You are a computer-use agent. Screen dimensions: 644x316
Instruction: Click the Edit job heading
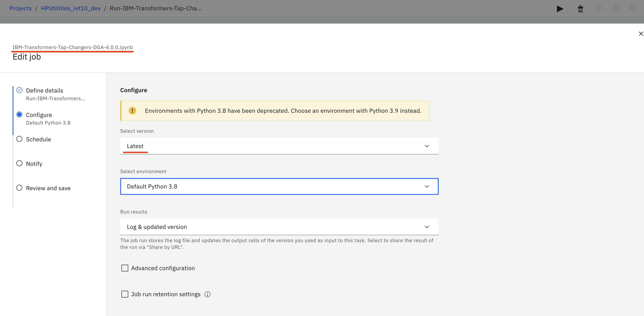point(27,57)
